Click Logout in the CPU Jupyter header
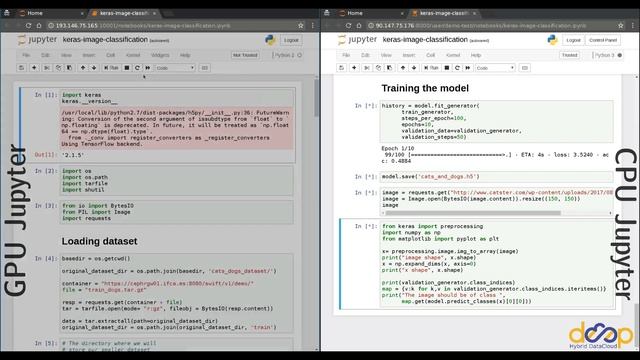640x360 pixels. (x=573, y=40)
